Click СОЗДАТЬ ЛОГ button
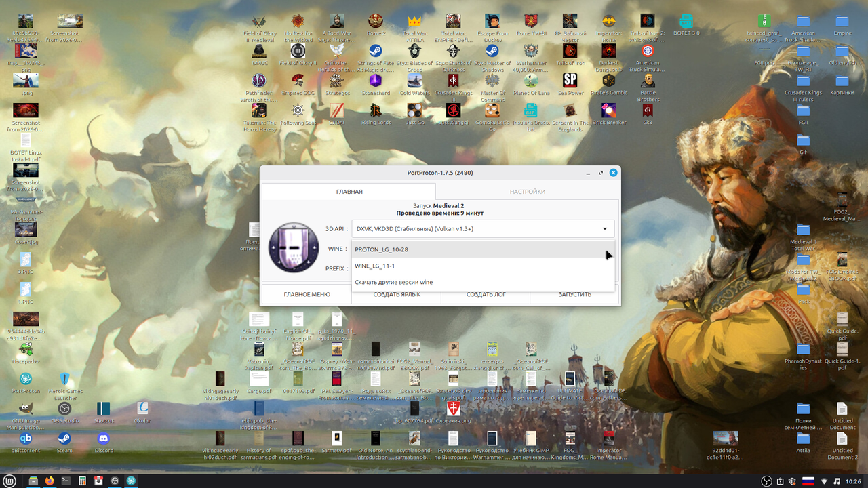Screen dimensions: 868x488 point(486,294)
